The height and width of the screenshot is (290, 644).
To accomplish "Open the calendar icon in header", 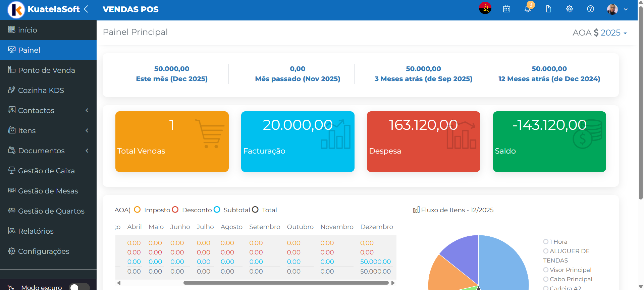I will coord(506,9).
